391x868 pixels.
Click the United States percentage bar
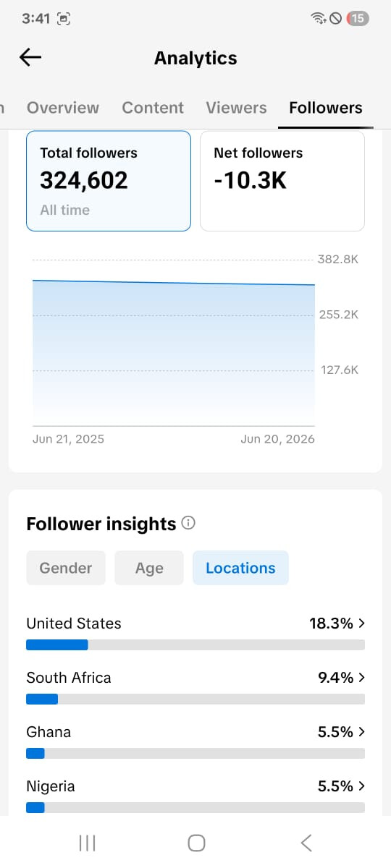tap(195, 645)
